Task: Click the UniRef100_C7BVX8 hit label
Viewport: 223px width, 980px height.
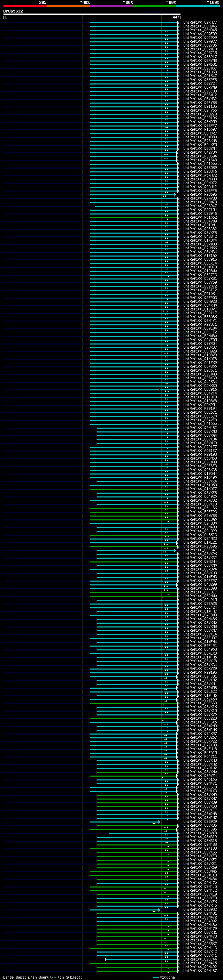Action: (x=200, y=833)
